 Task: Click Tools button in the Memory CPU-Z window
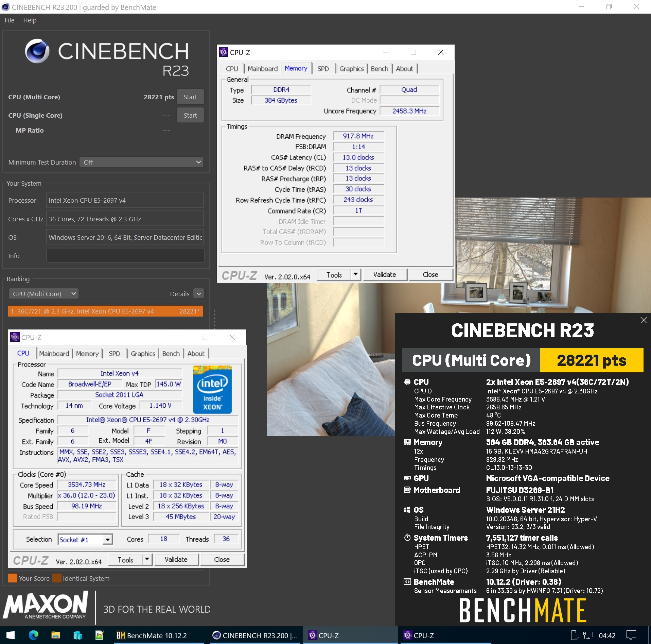point(334,274)
